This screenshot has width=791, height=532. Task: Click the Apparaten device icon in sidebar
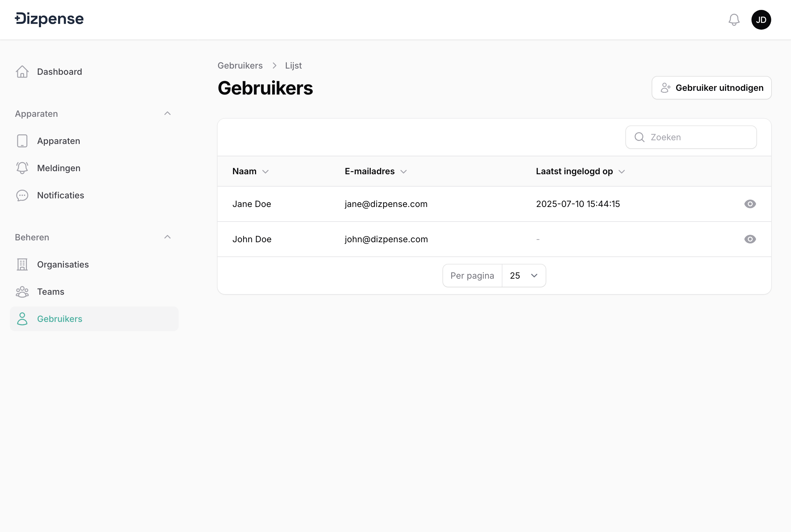[x=22, y=141]
